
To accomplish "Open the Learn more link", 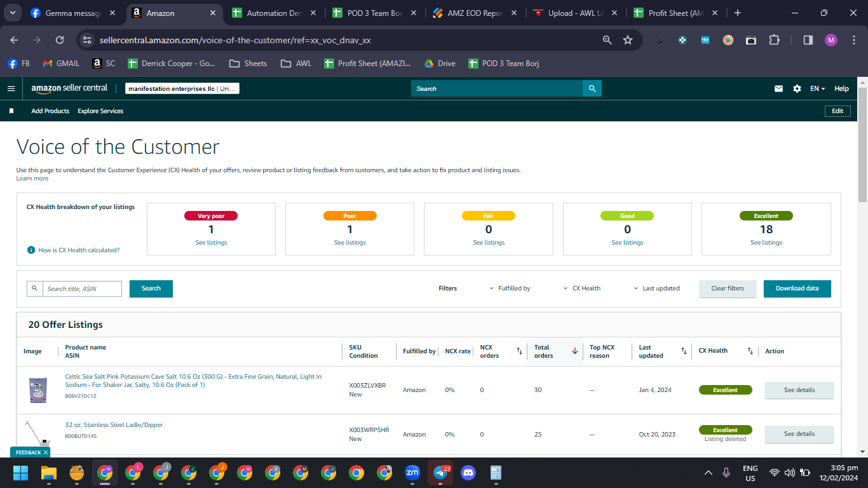I will point(32,179).
